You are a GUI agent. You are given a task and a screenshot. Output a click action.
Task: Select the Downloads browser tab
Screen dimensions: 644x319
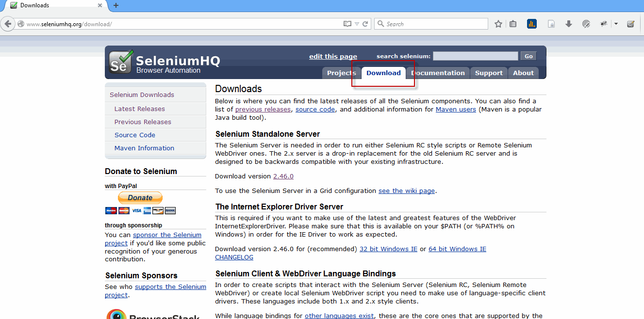(56, 5)
